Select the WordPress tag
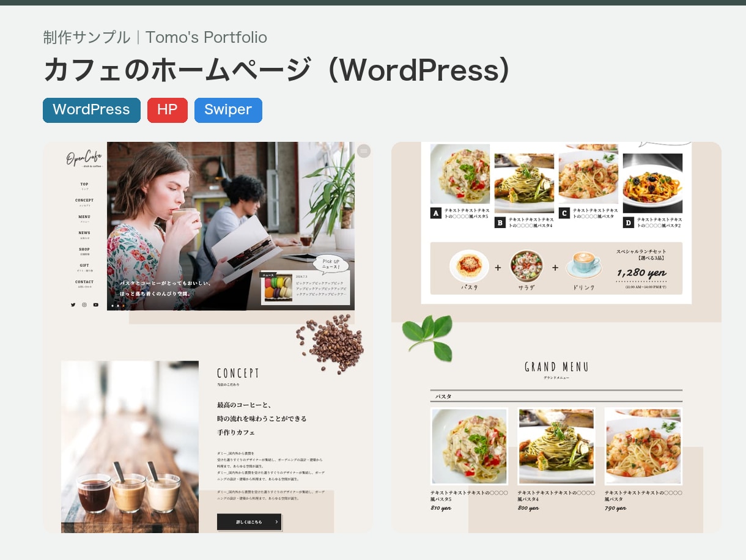746x560 pixels. click(92, 110)
